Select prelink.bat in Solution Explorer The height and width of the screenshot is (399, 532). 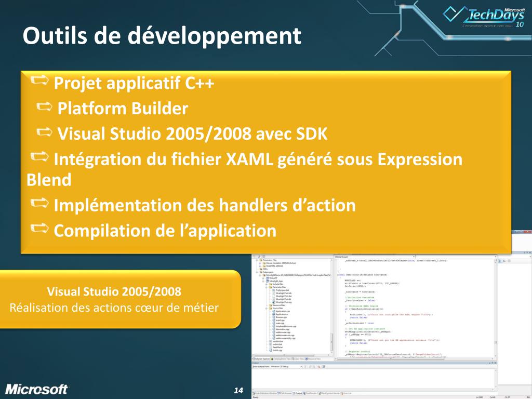[x=276, y=344]
